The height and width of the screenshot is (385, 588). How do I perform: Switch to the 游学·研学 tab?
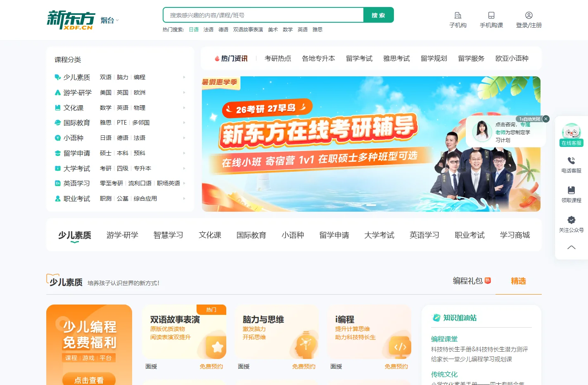tap(122, 235)
